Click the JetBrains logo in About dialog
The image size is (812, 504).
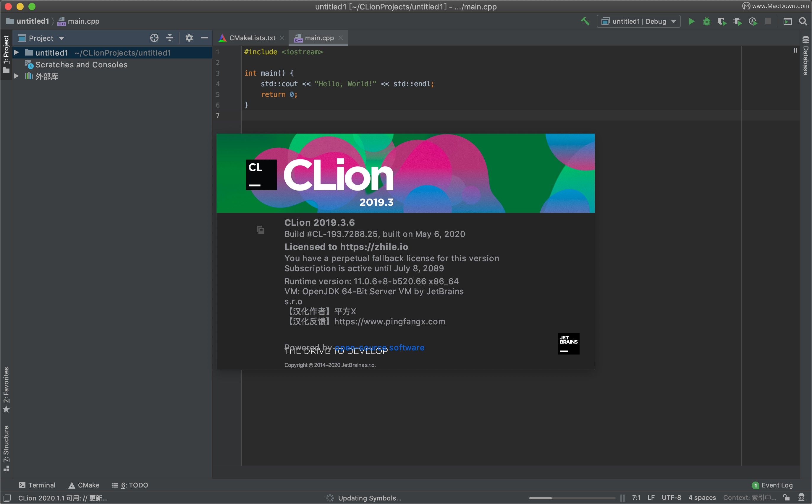568,344
